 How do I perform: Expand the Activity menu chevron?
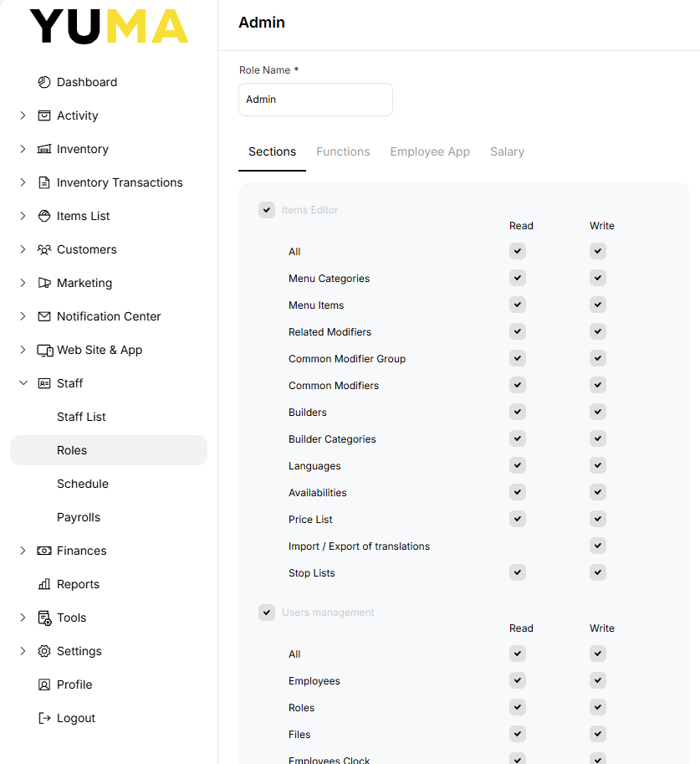[23, 115]
